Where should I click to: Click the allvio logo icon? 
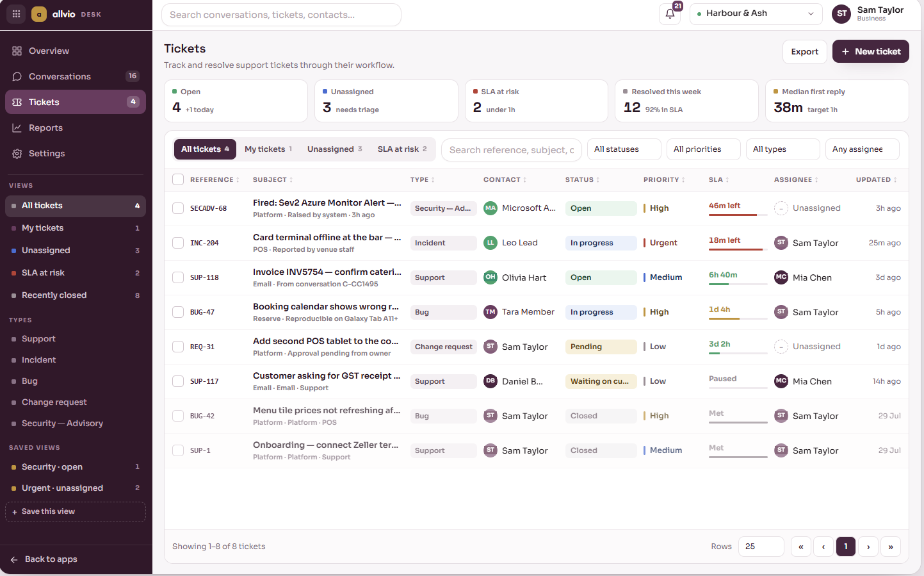[x=39, y=14]
